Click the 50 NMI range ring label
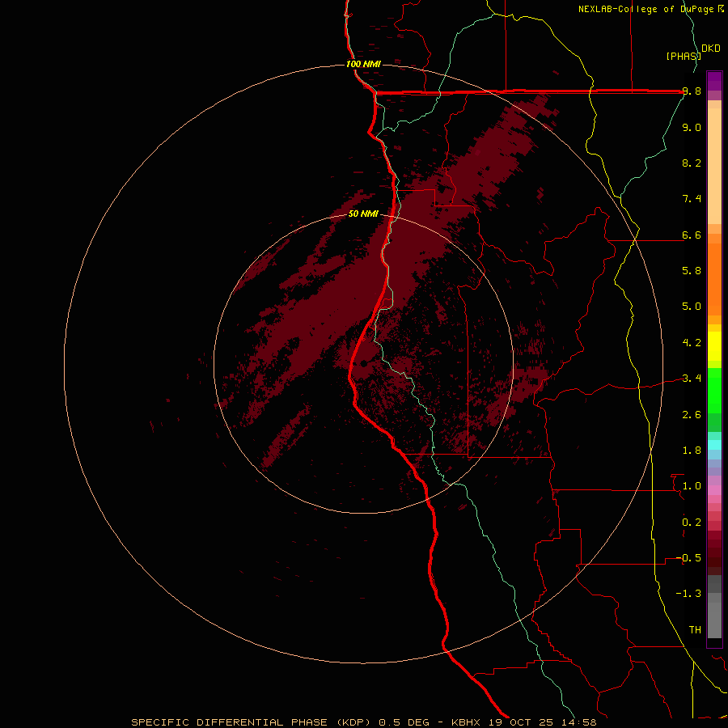Screen dimensions: 728x728 [363, 214]
